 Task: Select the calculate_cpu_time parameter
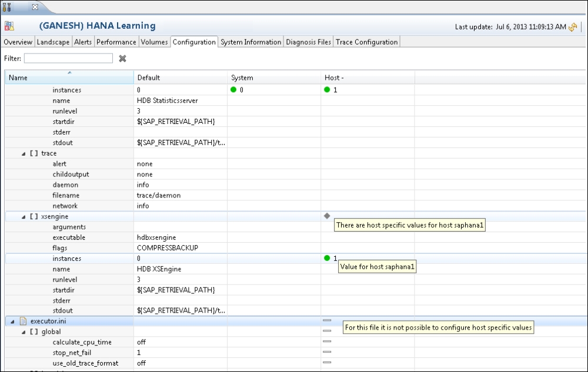[296, 342]
